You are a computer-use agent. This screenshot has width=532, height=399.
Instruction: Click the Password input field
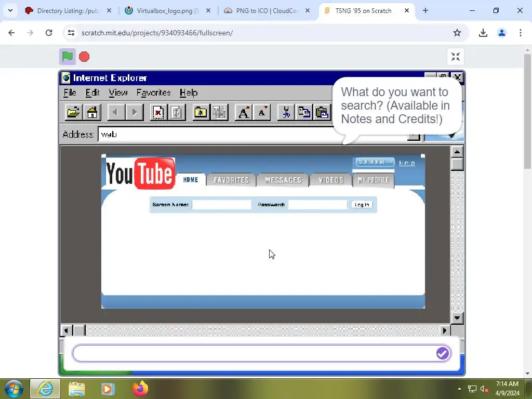[x=317, y=205]
